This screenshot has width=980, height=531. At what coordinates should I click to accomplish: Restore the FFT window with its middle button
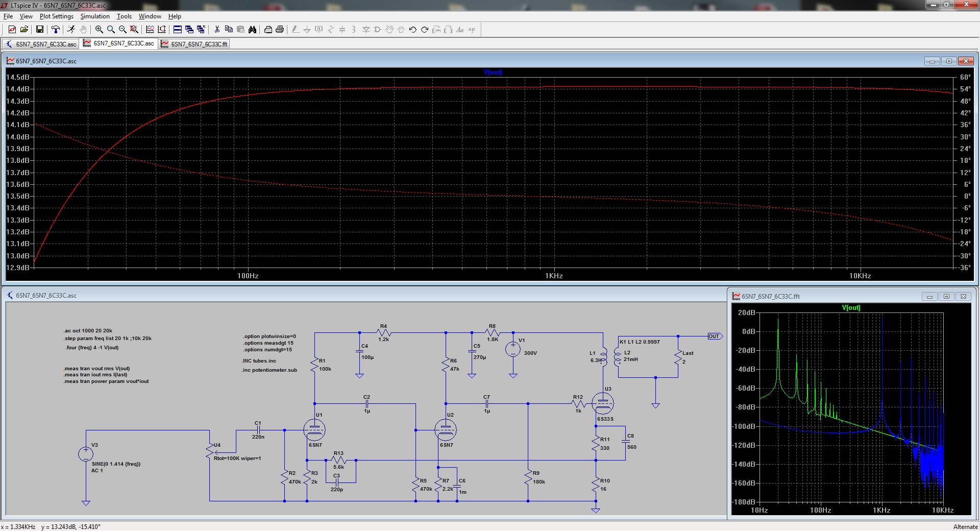coord(946,296)
